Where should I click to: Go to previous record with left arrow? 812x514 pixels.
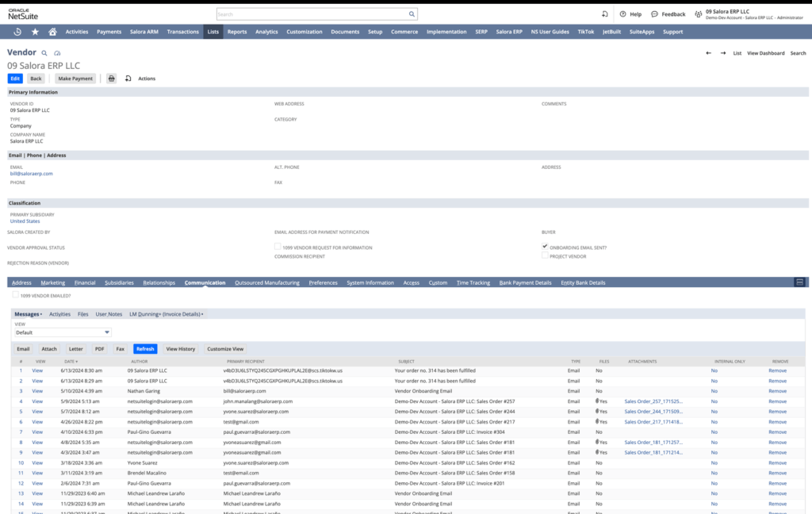[708, 53]
